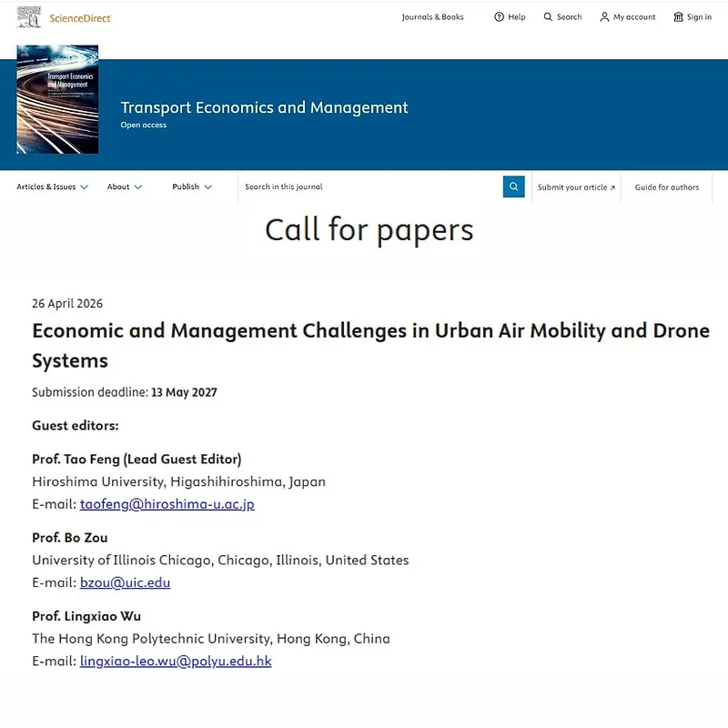Click the Urban Air Mobility special issue title
The height and width of the screenshot is (728, 728).
point(370,346)
